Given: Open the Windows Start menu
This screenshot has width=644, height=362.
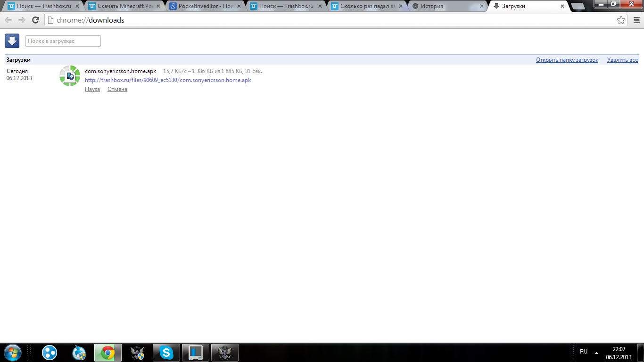Looking at the screenshot, I should (x=12, y=353).
